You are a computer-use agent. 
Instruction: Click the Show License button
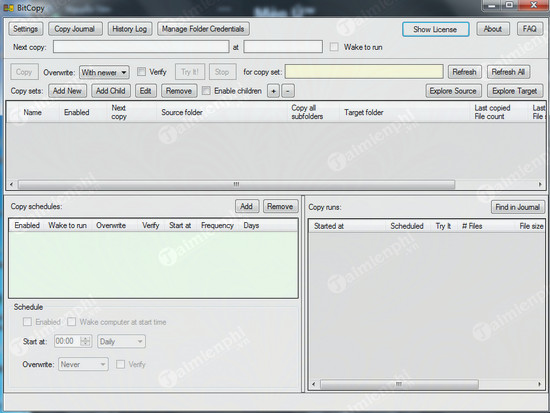click(x=435, y=29)
